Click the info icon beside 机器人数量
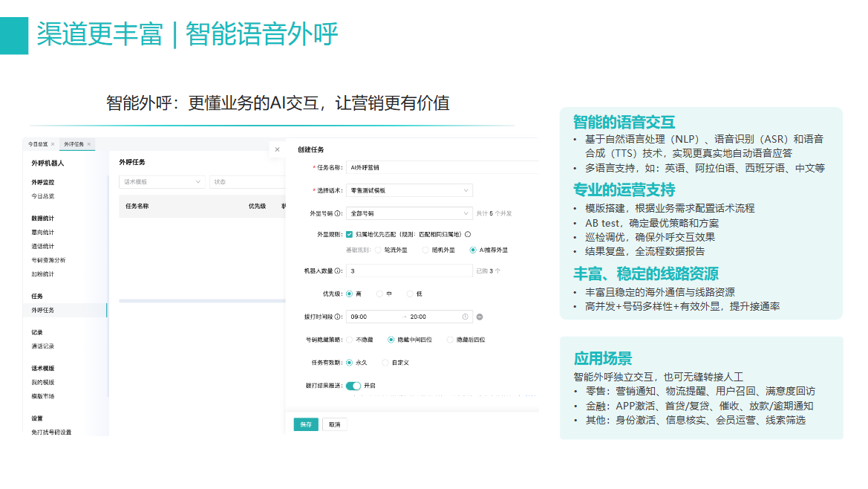The image size is (868, 489). point(338,271)
